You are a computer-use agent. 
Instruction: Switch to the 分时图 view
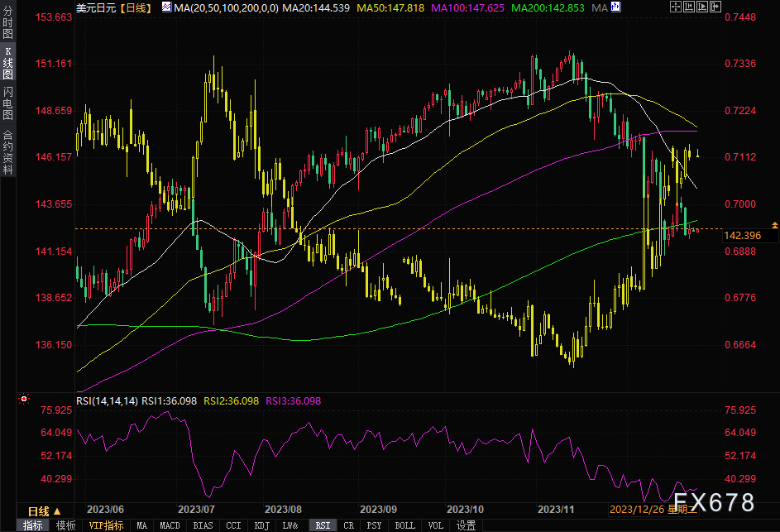click(7, 25)
